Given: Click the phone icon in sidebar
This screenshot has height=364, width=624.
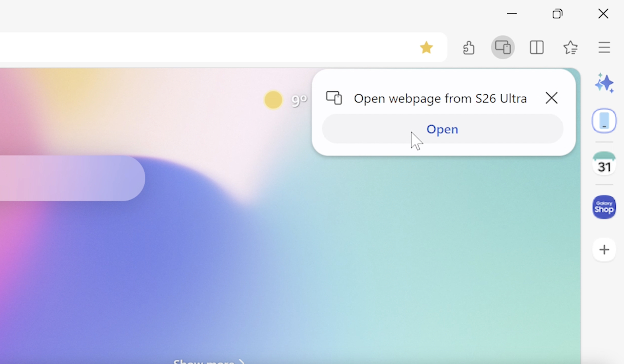Looking at the screenshot, I should click(x=604, y=121).
